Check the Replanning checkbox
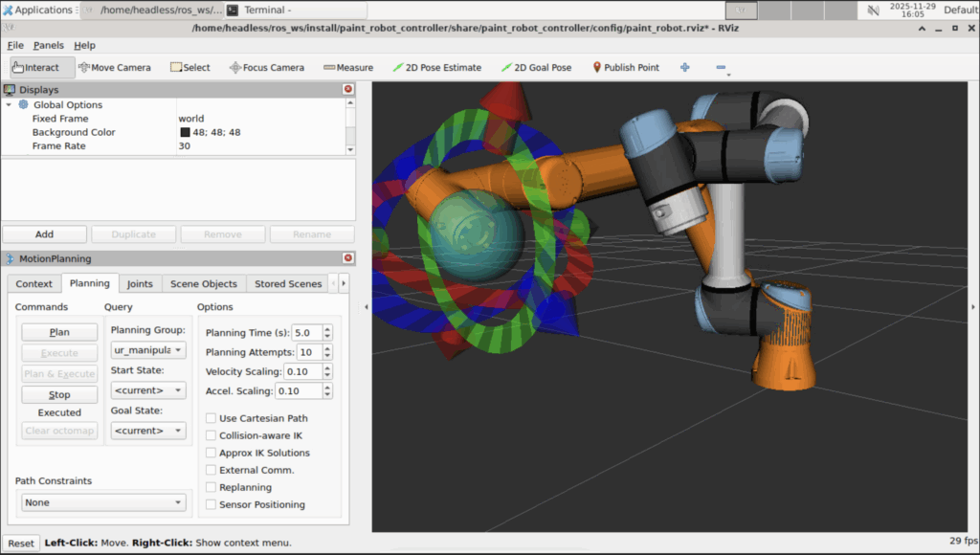 [211, 487]
